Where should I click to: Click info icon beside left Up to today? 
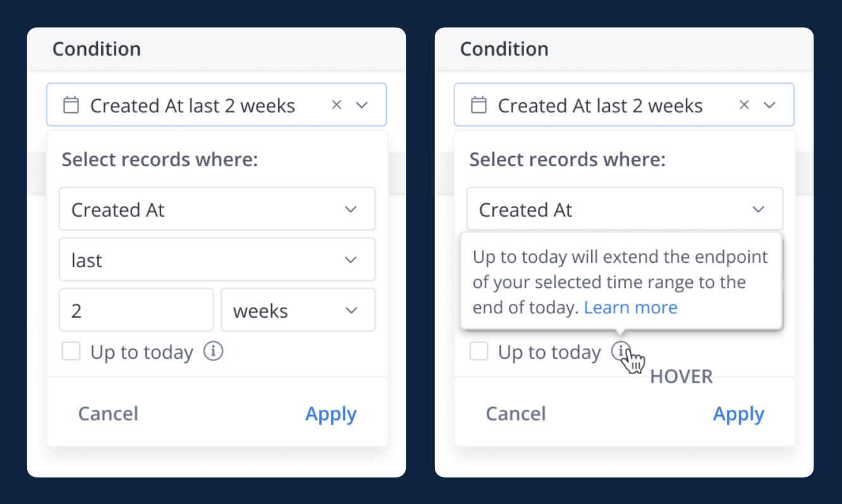click(213, 351)
